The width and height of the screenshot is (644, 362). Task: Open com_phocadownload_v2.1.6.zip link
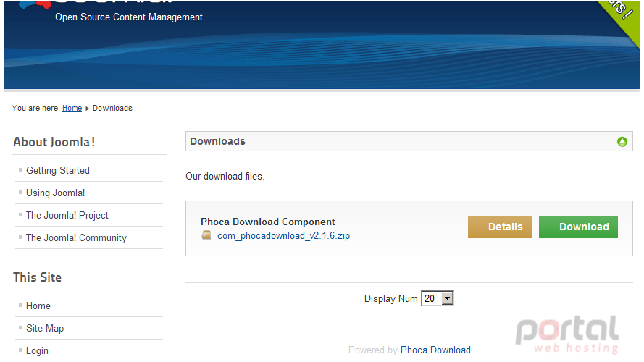[283, 235]
